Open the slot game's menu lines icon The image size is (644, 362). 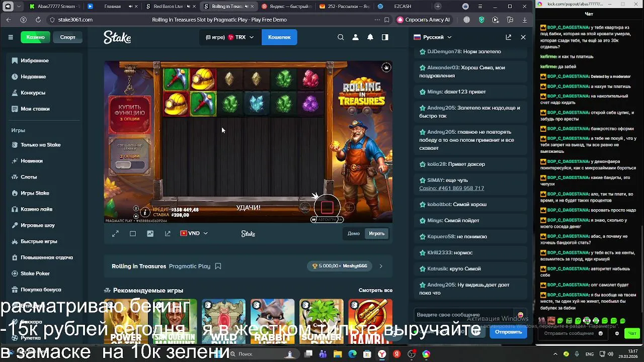click(x=136, y=208)
